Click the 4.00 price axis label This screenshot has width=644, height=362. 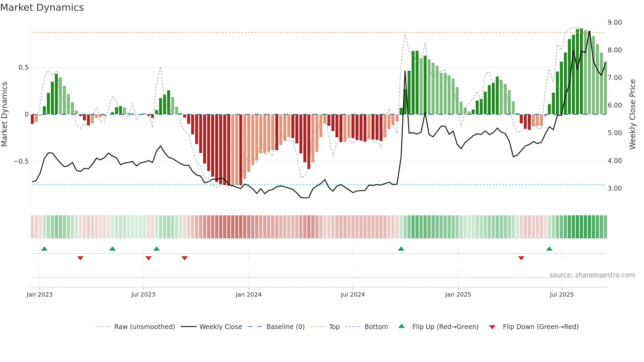615,161
